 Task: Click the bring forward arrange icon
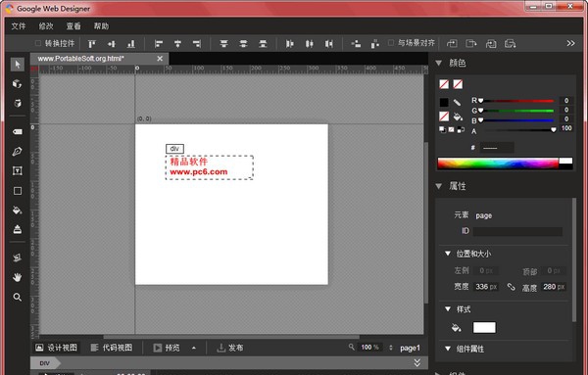point(471,44)
